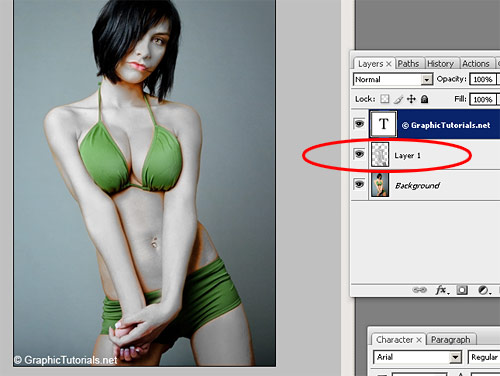
Task: Open the fx layer style menu
Action: coord(442,290)
